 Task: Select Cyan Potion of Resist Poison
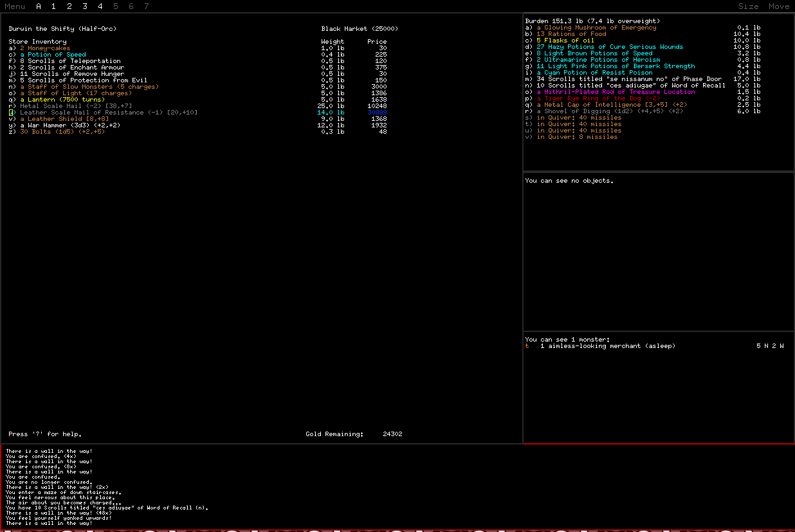point(643,73)
